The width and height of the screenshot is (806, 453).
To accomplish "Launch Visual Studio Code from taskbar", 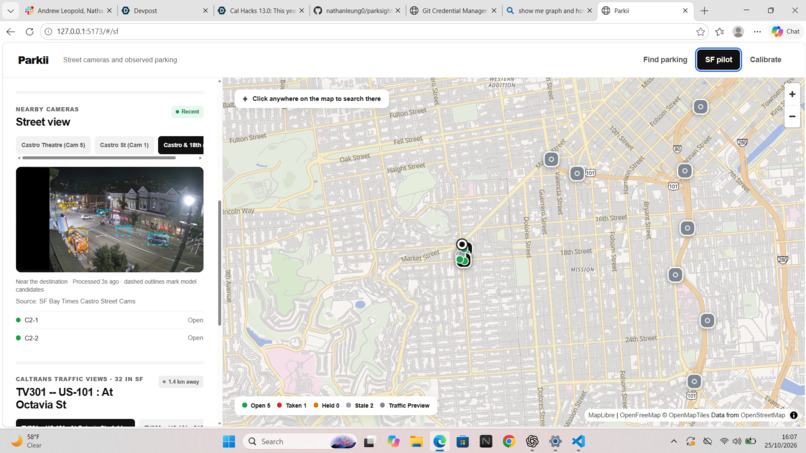I will click(578, 441).
